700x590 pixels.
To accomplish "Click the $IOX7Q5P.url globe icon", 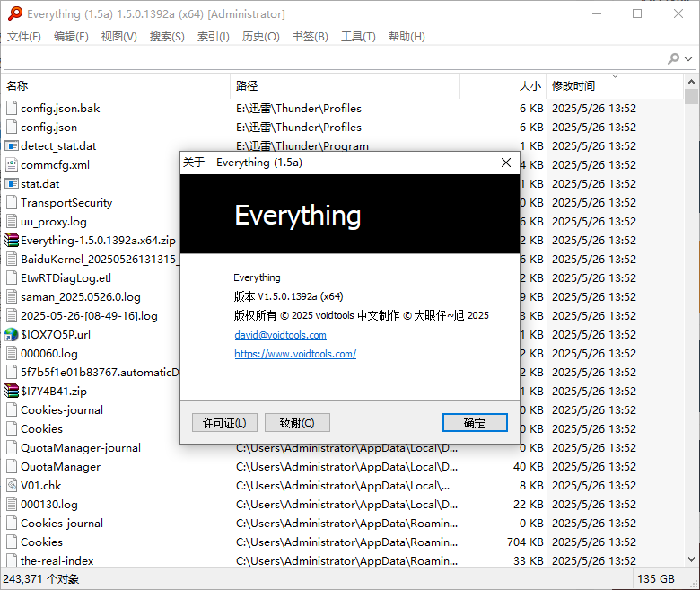I will 12,335.
